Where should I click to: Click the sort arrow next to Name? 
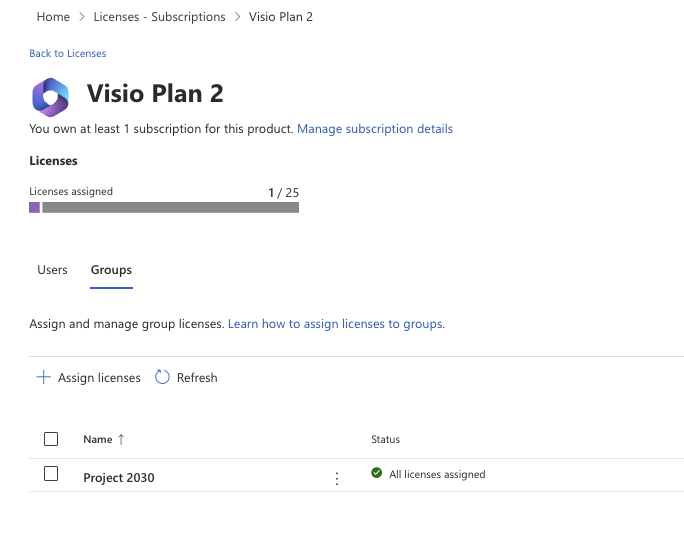[x=121, y=439]
